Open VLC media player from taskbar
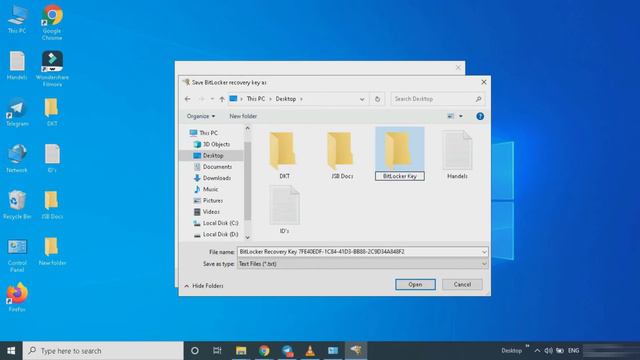Viewport: 640px width, 360px height. point(310,351)
